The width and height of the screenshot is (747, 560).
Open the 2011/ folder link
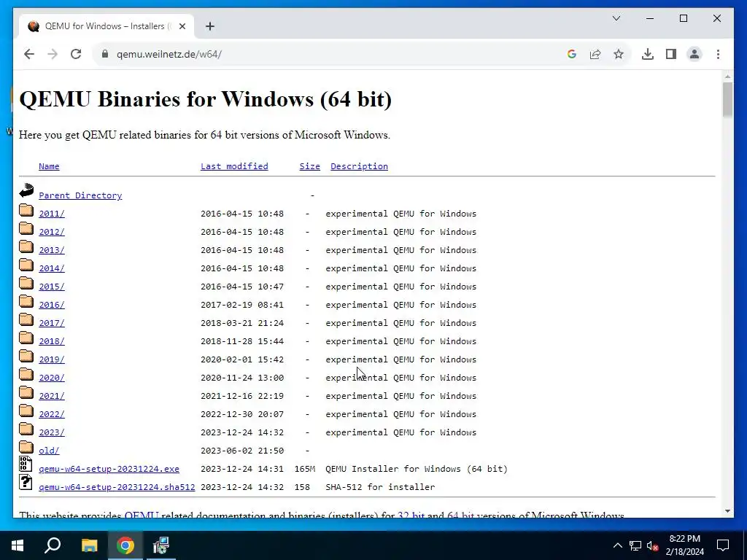click(x=52, y=214)
